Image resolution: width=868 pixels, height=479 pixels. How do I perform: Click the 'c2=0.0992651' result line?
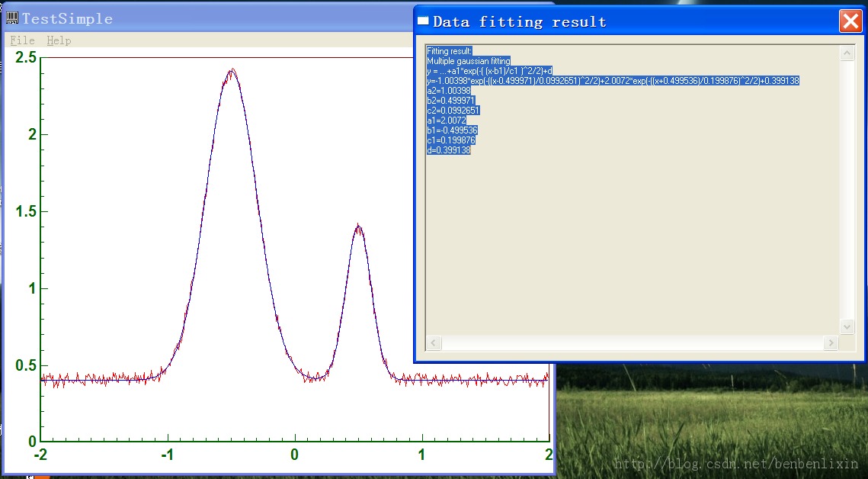tap(453, 111)
